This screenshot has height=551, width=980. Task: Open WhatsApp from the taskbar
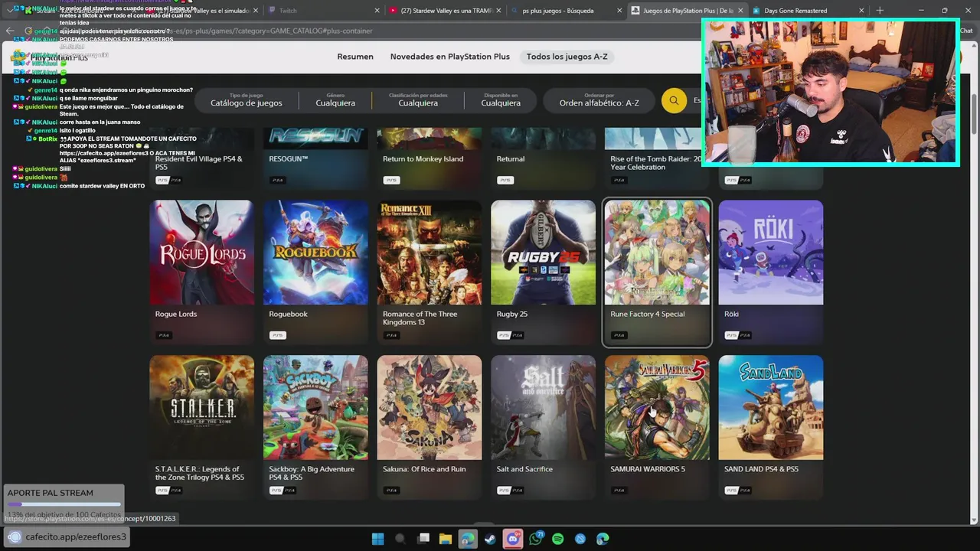click(535, 539)
